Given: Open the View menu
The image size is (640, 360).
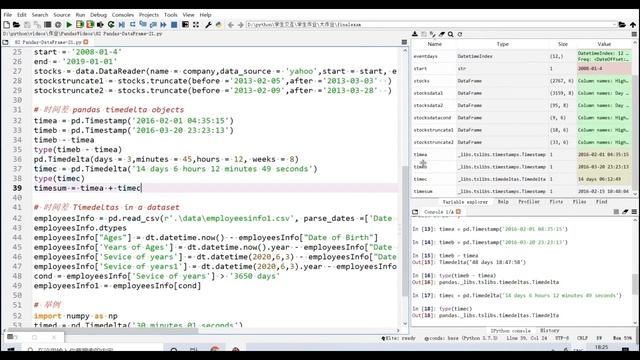Looking at the screenshot, I should coord(189,15).
